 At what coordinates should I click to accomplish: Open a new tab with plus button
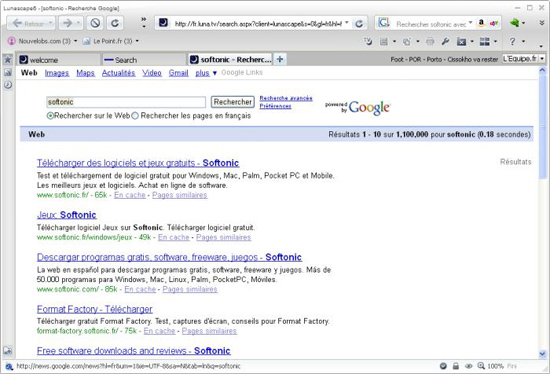click(280, 59)
